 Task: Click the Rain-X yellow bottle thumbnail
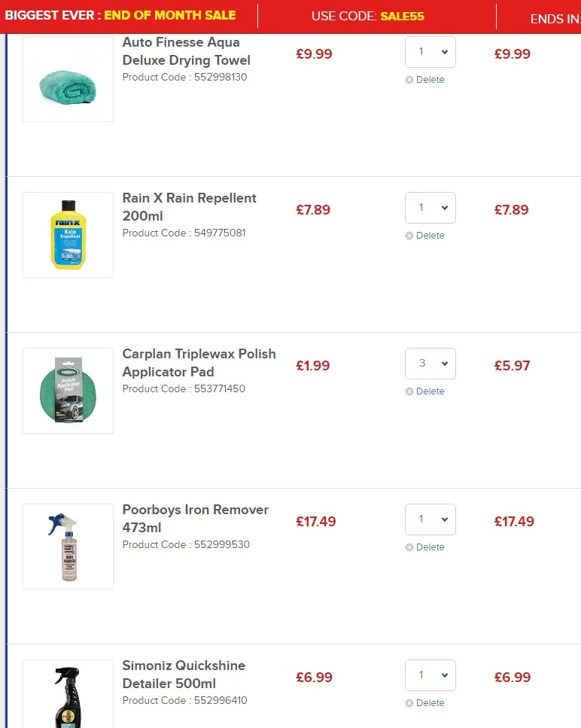tap(68, 235)
